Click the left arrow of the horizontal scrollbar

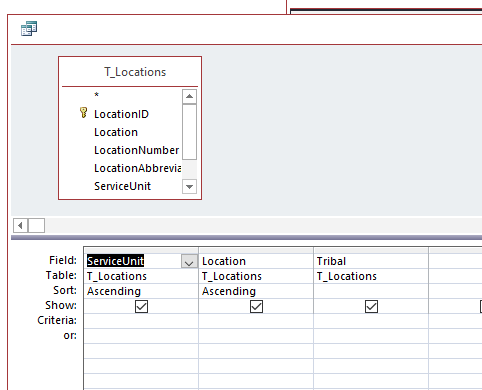click(21, 226)
